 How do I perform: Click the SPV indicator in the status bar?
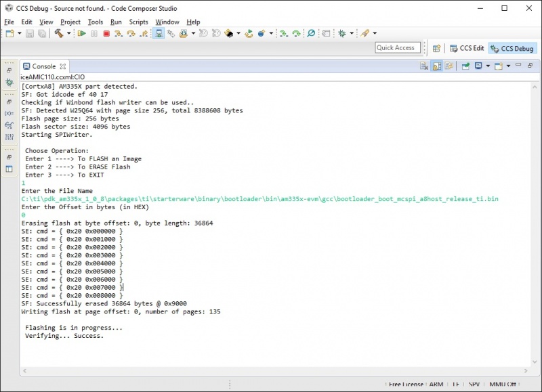[474, 385]
